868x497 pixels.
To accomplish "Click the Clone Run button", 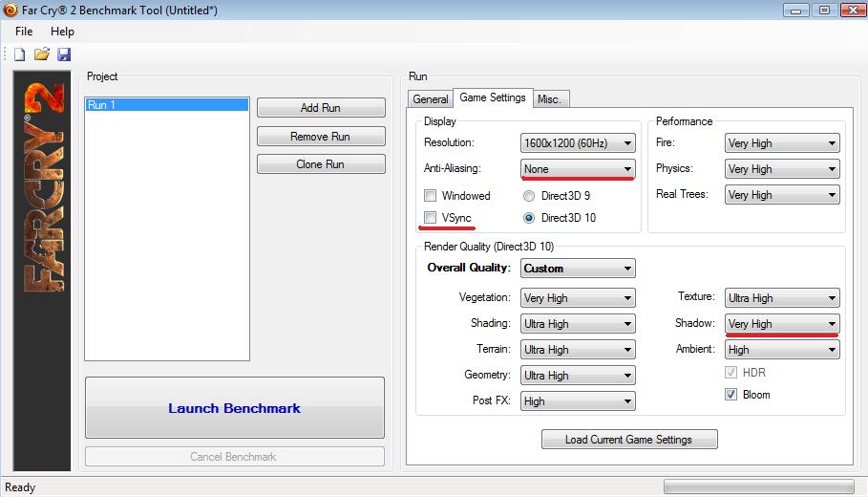I will tap(321, 164).
